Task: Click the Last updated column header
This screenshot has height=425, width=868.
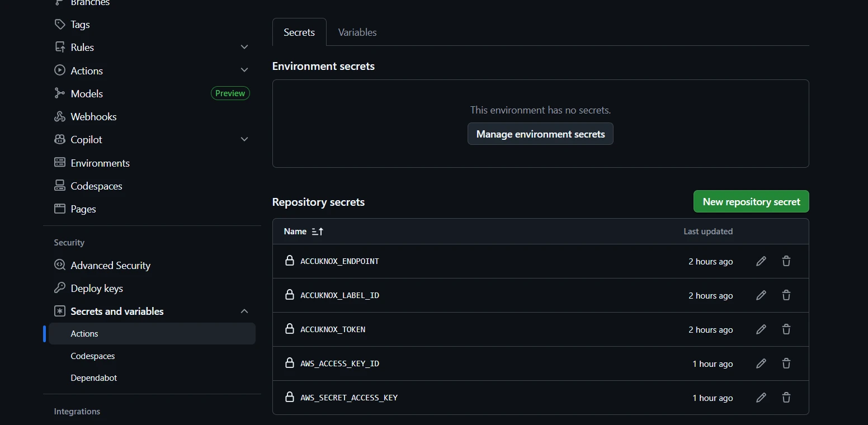Action: (x=708, y=232)
